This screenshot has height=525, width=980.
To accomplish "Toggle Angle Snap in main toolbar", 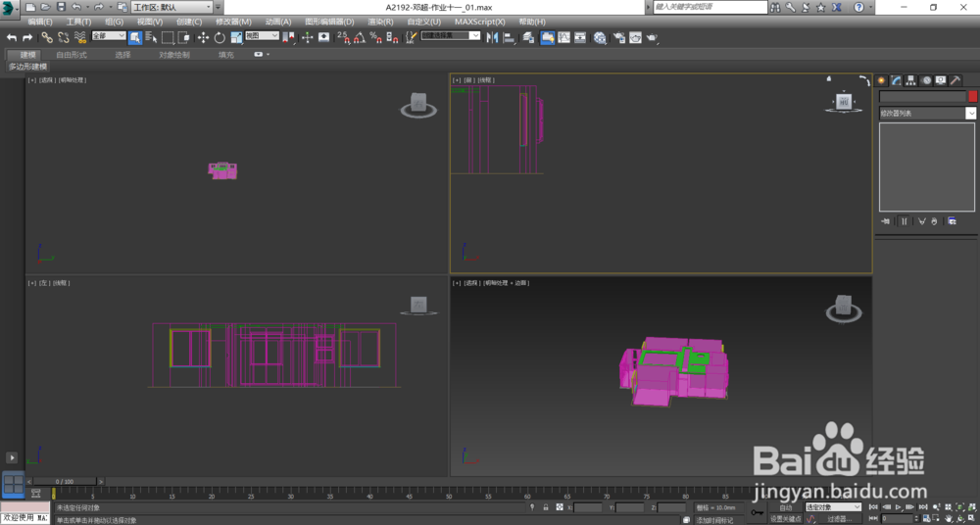I will coord(360,37).
